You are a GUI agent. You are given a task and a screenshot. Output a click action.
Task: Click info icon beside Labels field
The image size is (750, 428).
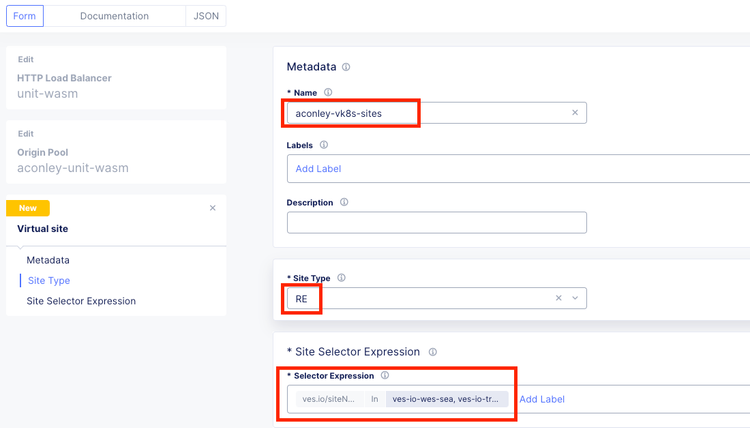click(x=324, y=145)
